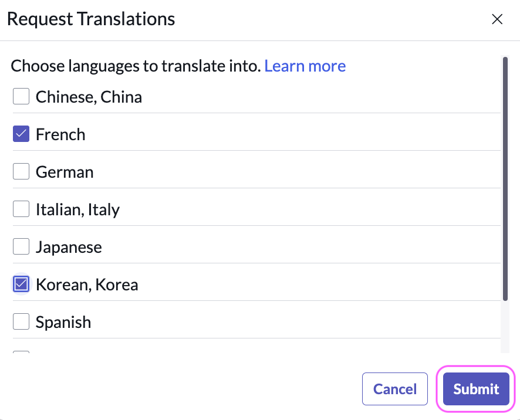This screenshot has width=520, height=420.
Task: Submit the translation request
Action: (475, 389)
